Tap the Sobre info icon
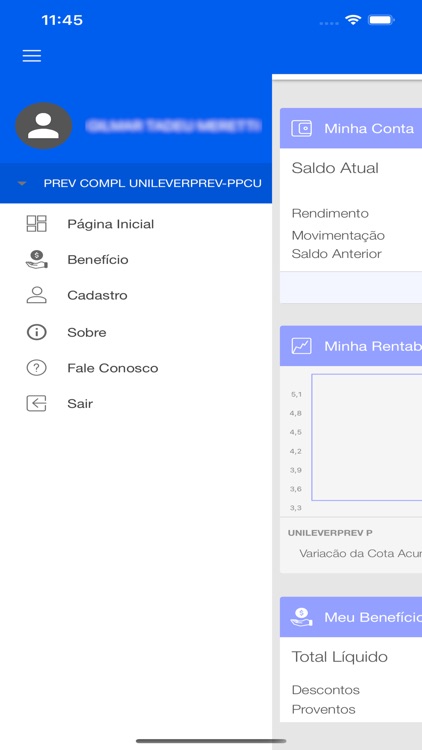Image resolution: width=422 pixels, height=750 pixels. 36,332
